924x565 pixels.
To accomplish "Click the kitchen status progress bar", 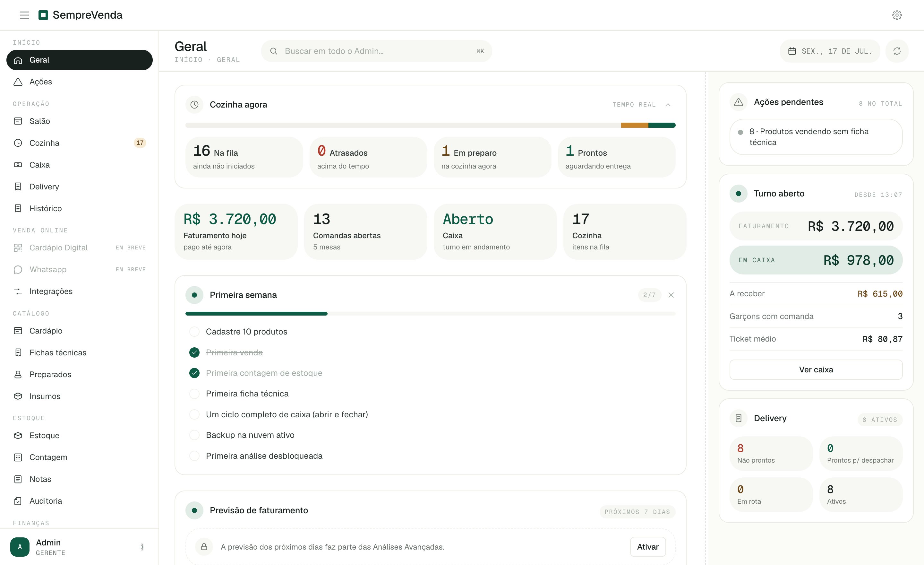I will (x=430, y=125).
